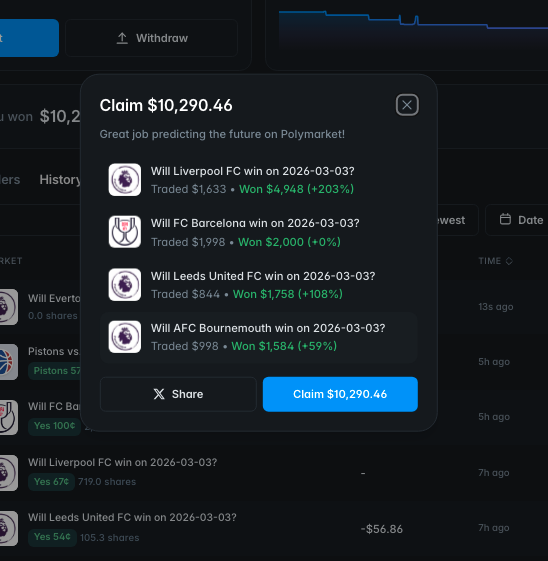This screenshot has width=548, height=561.
Task: Open the Date filter dropdown
Action: tap(517, 220)
